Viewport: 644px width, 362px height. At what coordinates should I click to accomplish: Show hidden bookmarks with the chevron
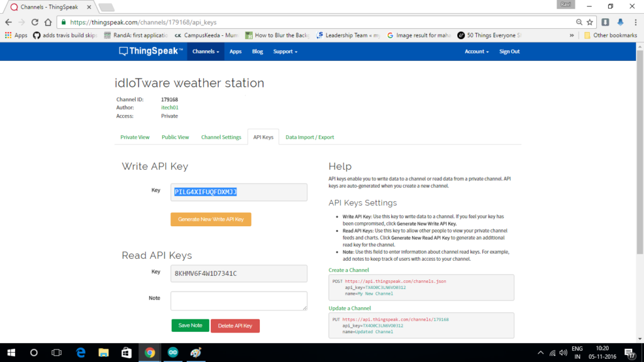pyautogui.click(x=571, y=35)
